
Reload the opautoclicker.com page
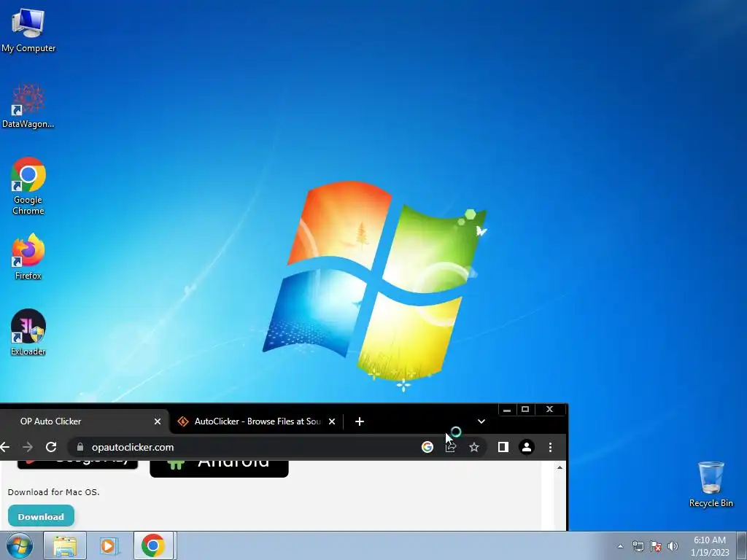point(51,447)
